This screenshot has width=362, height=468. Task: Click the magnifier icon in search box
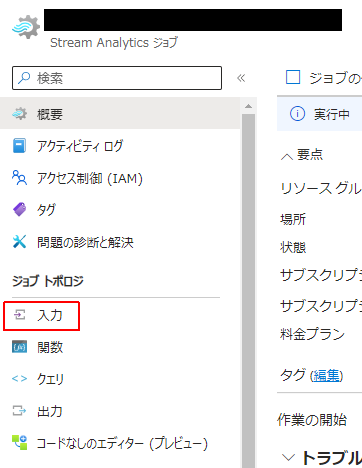(24, 78)
